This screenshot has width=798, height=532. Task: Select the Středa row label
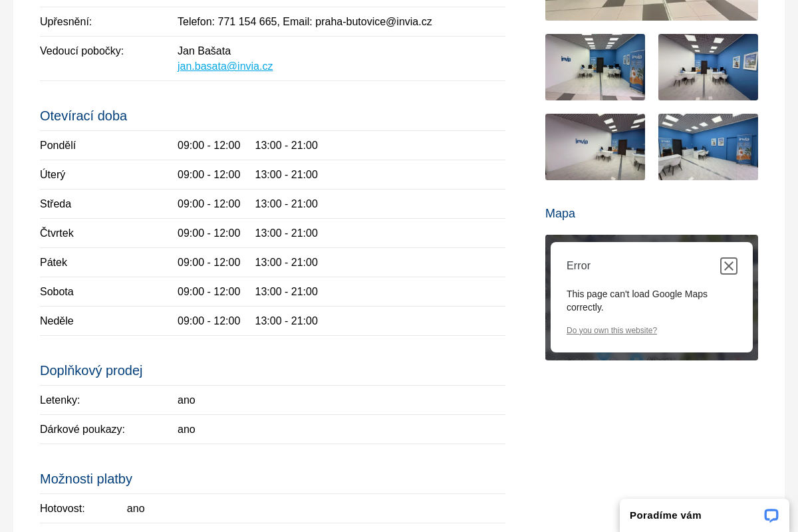point(55,204)
